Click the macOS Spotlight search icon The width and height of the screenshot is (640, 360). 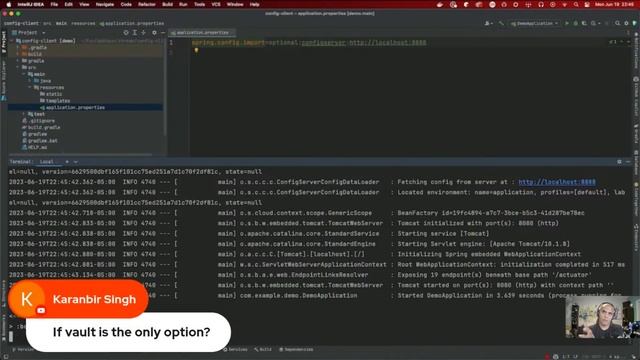(576, 4)
